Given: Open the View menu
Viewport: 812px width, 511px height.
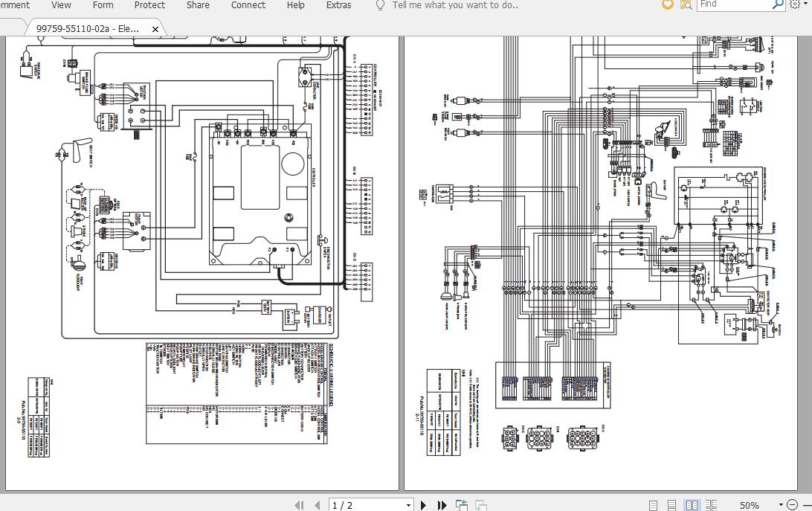Looking at the screenshot, I should [x=61, y=5].
